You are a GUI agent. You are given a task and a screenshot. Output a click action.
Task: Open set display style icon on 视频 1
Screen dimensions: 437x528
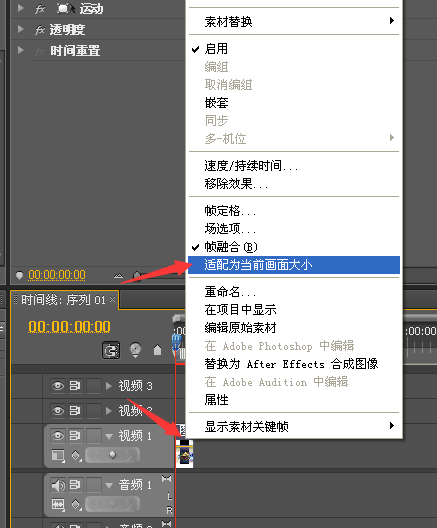coord(58,456)
